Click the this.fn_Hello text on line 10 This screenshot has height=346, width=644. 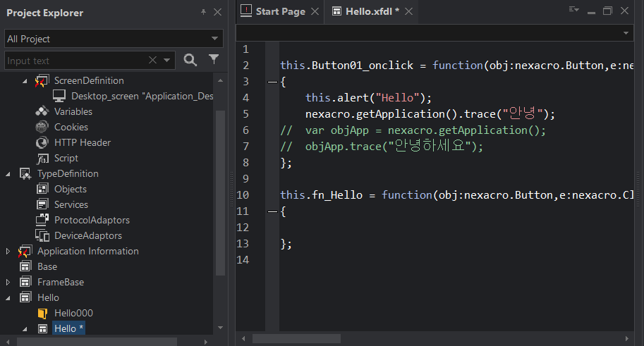pyautogui.click(x=321, y=195)
